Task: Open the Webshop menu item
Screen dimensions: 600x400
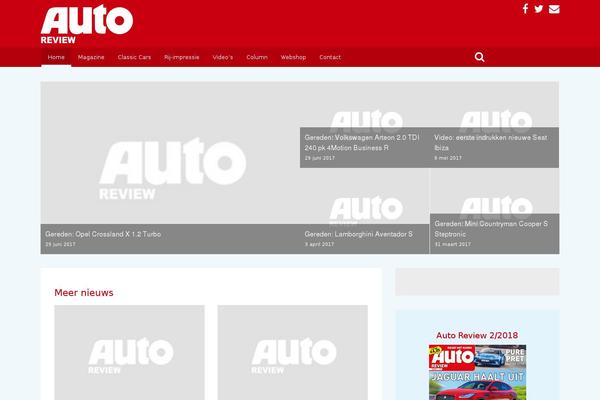Action: pos(293,57)
